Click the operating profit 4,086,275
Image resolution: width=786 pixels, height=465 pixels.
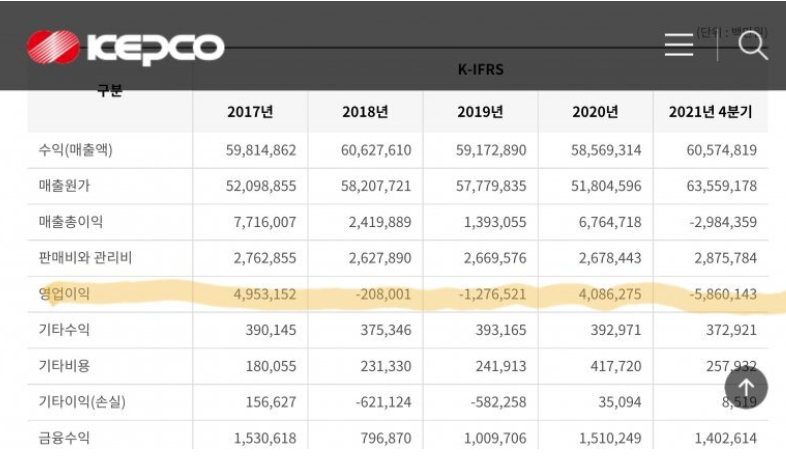610,295
